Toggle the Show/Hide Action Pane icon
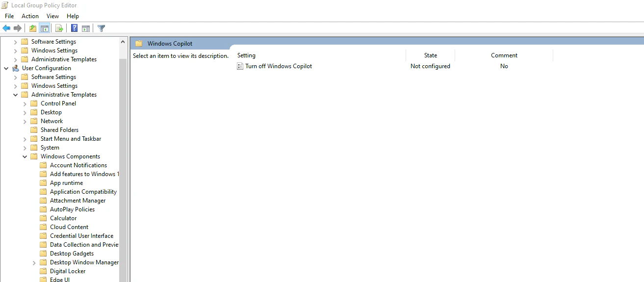Image resolution: width=644 pixels, height=282 pixels. click(x=86, y=28)
